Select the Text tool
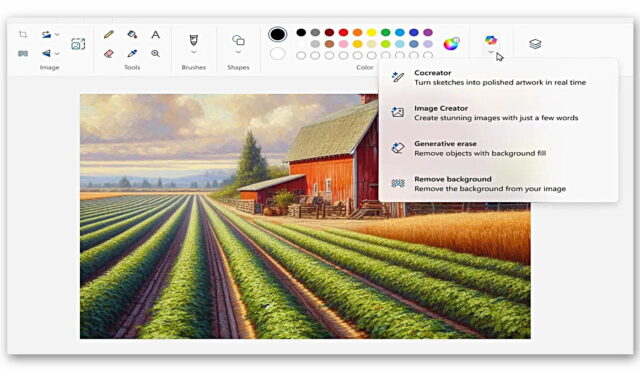This screenshot has height=372, width=640. pos(156,34)
